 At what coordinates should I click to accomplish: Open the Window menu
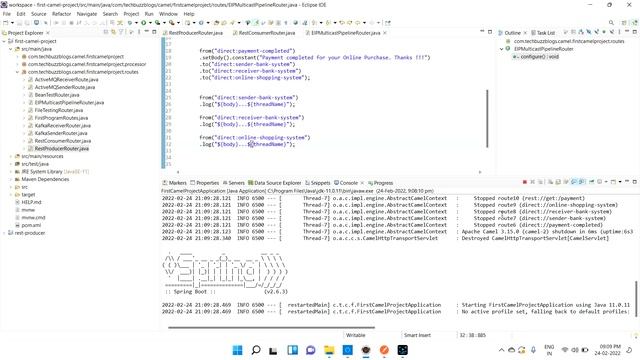168,14
